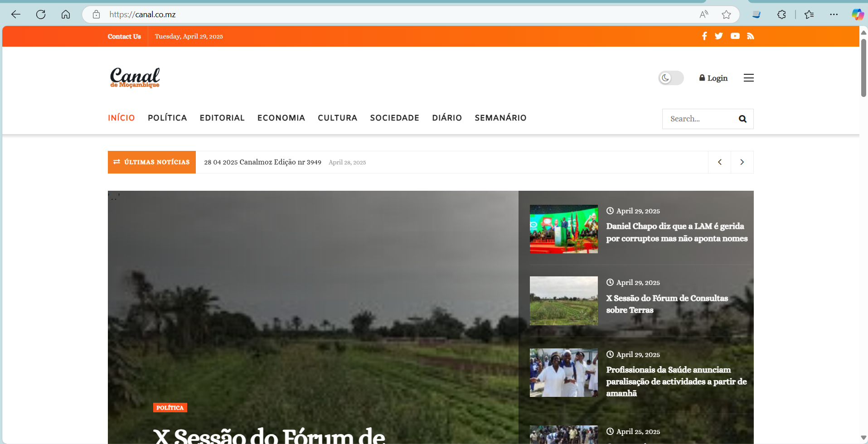The width and height of the screenshot is (868, 444).
Task: Visit the Twitter profile icon
Action: [x=719, y=36]
